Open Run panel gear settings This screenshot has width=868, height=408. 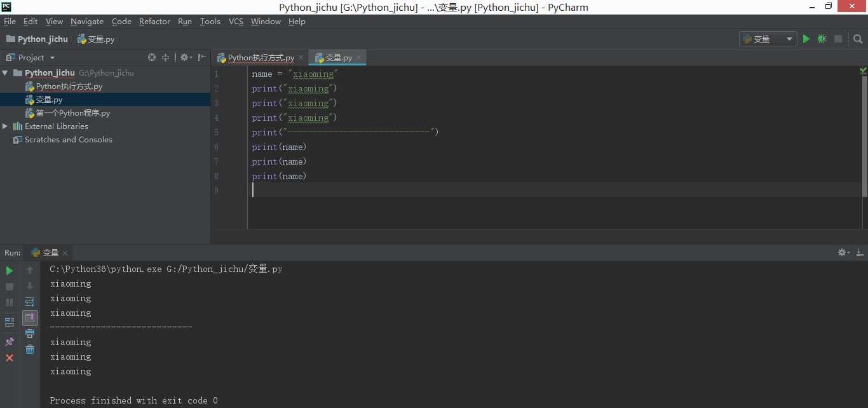pyautogui.click(x=844, y=252)
